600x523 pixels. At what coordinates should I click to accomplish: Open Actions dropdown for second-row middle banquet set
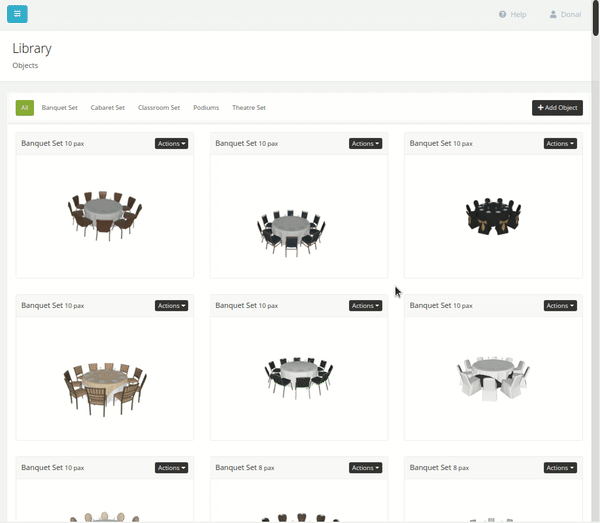[x=365, y=306]
